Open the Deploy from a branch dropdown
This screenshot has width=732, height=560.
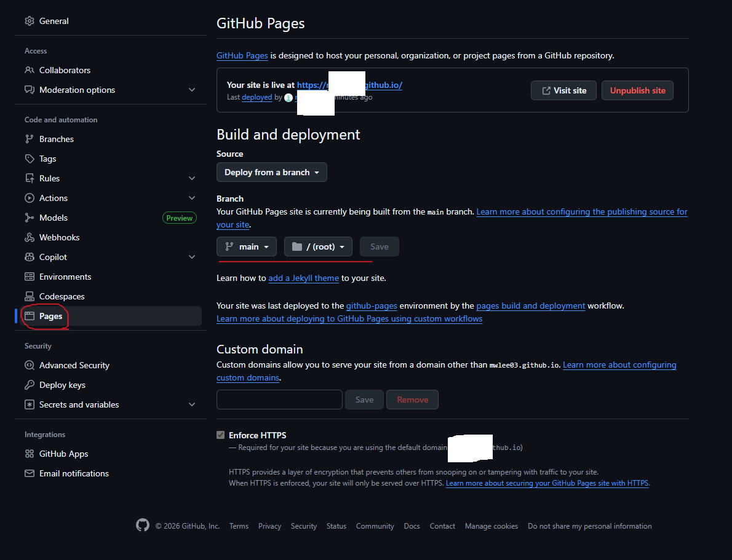[272, 172]
